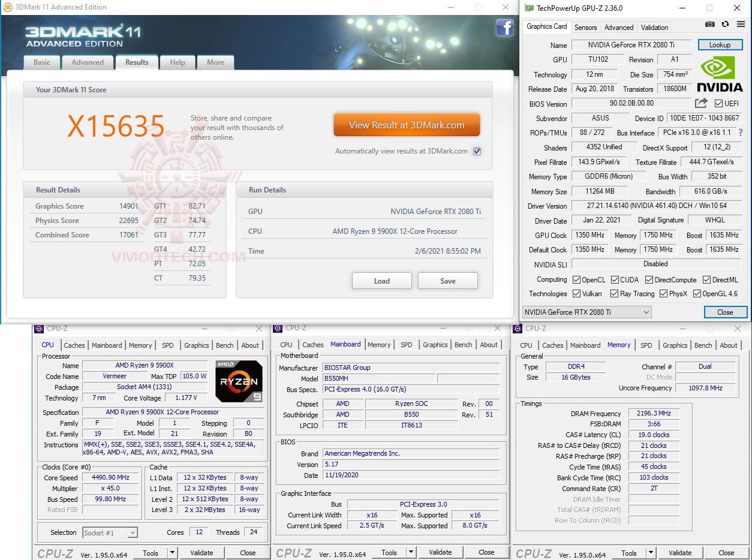Click the NVIDIA logo in GPU-Z
Screen dimensions: 752x560
720,74
